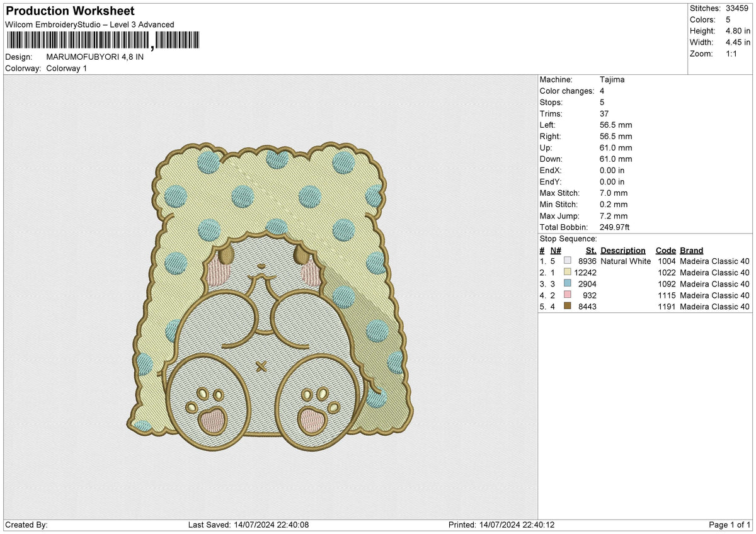Click the 'Right:' value '56.5 mm'

616,137
